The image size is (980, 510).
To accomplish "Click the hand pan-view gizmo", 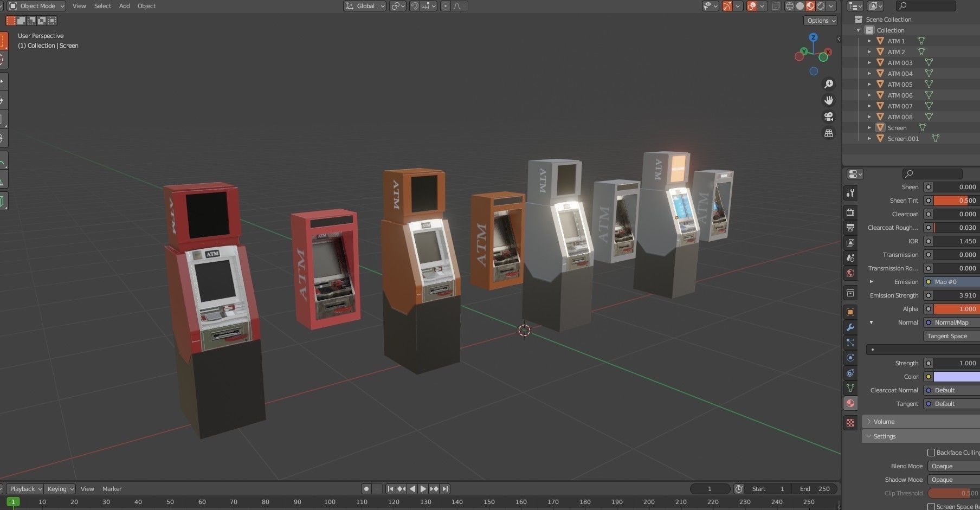I will tap(829, 100).
